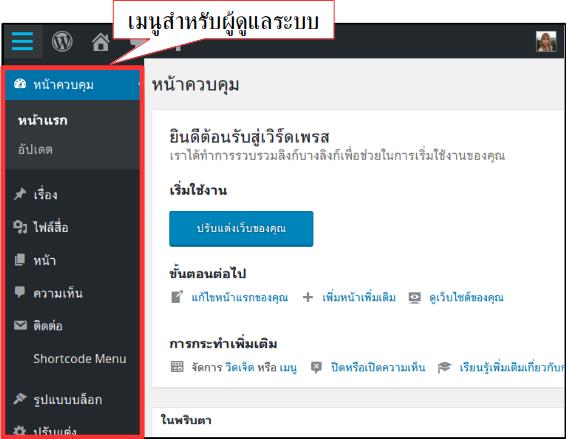Viewport: 566px width, 439px height.
Task: Open the หน้าควบคุม dashboard menu
Action: [x=73, y=85]
